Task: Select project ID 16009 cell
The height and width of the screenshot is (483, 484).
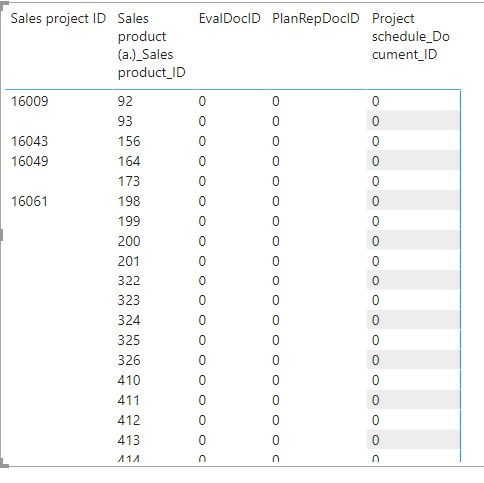Action: pos(30,101)
